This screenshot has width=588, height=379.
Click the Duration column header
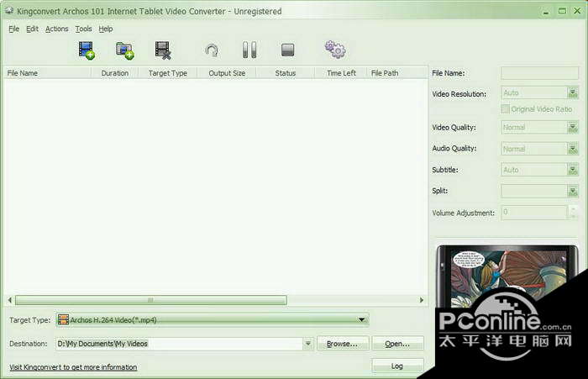click(x=115, y=73)
